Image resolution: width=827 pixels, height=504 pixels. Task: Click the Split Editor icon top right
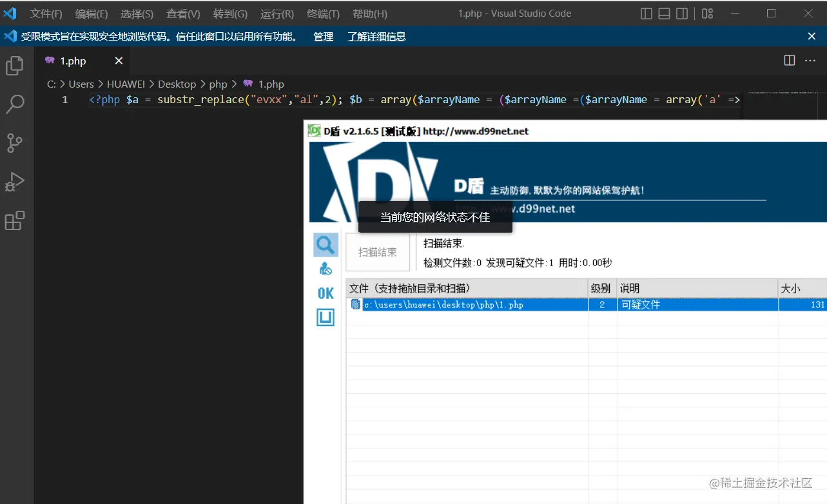pyautogui.click(x=788, y=60)
